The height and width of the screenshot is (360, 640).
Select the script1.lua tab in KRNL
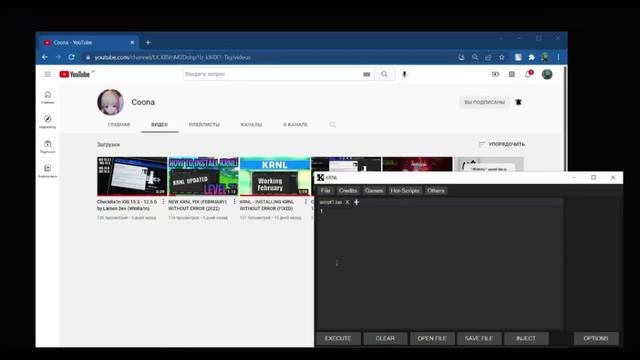[x=331, y=202]
